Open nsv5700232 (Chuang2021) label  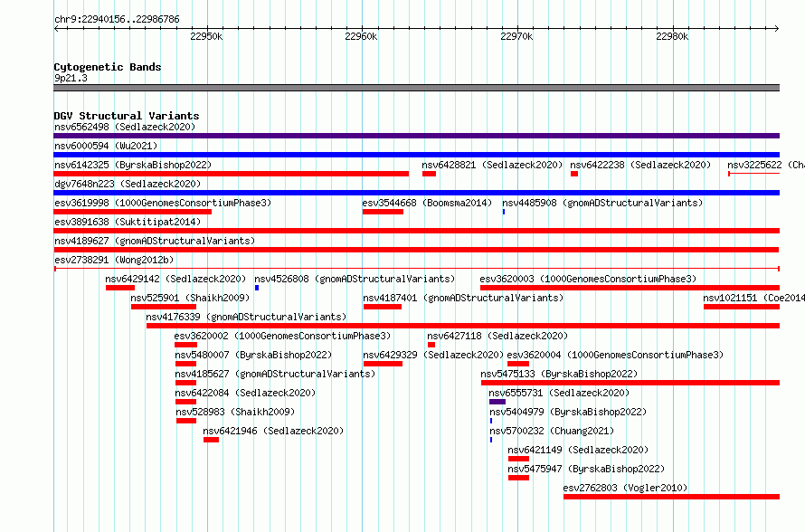tap(552, 431)
